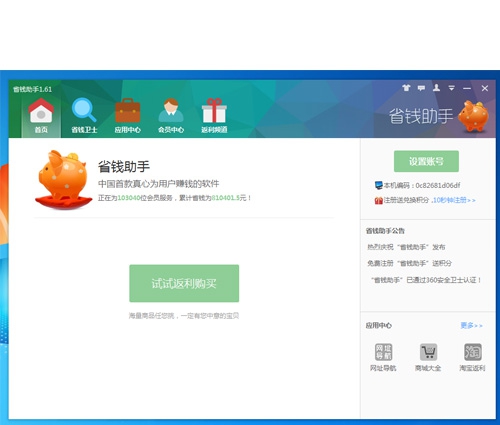Close the 省钱助手 window
The width and height of the screenshot is (500, 425).
(x=485, y=88)
